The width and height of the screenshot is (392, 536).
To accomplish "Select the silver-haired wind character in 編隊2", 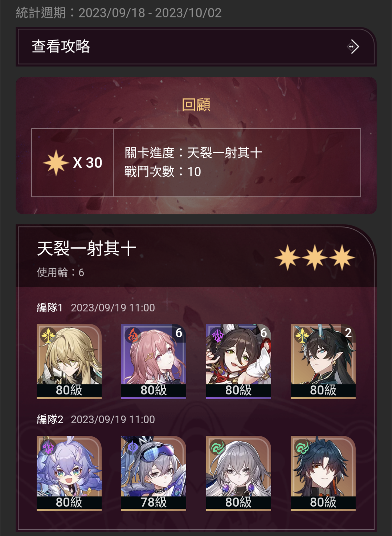I will pyautogui.click(x=238, y=473).
